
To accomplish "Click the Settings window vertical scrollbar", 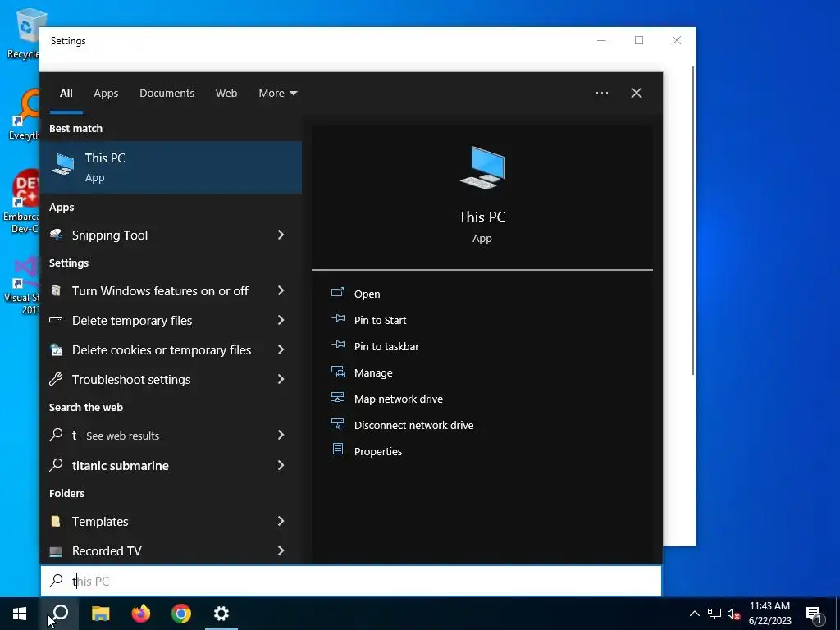I will [692, 220].
